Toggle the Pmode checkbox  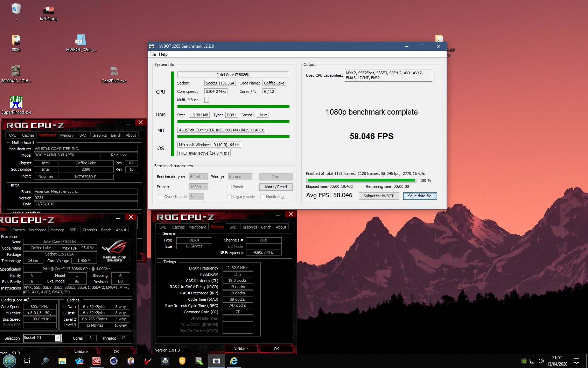tap(230, 187)
